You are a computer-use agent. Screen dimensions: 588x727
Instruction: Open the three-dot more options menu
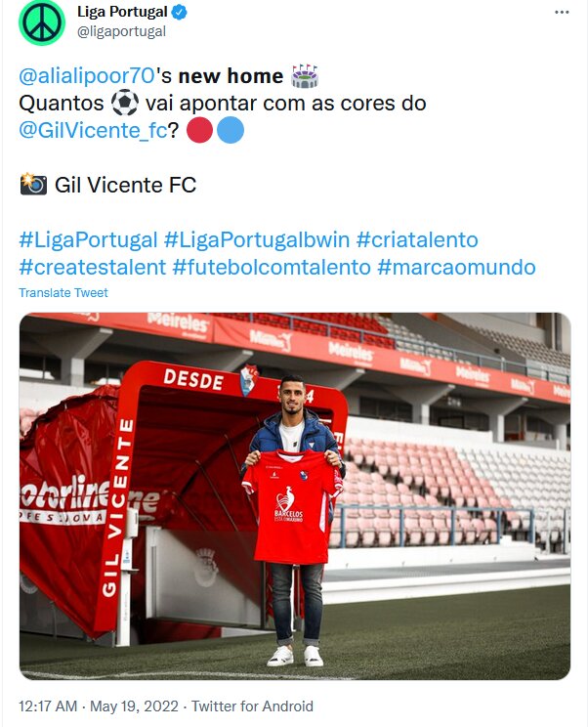pos(562,12)
